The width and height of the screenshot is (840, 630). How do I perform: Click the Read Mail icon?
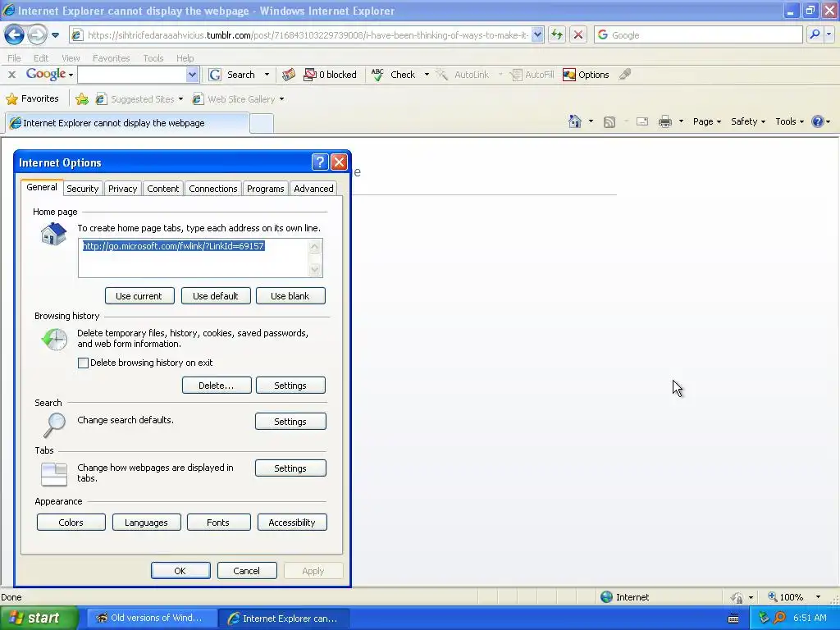642,121
